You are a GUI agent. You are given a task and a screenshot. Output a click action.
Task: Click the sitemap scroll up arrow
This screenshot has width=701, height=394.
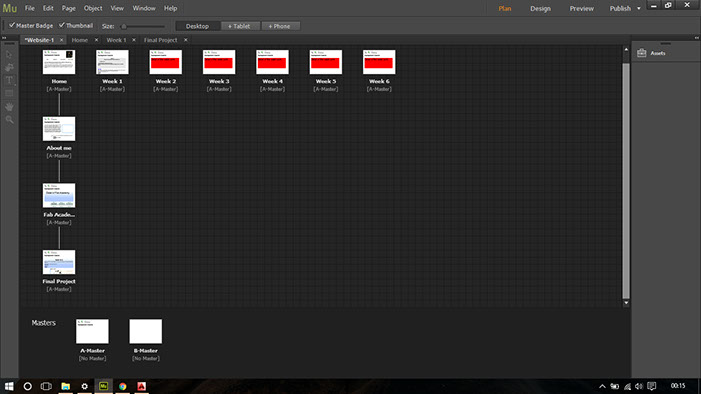point(626,50)
